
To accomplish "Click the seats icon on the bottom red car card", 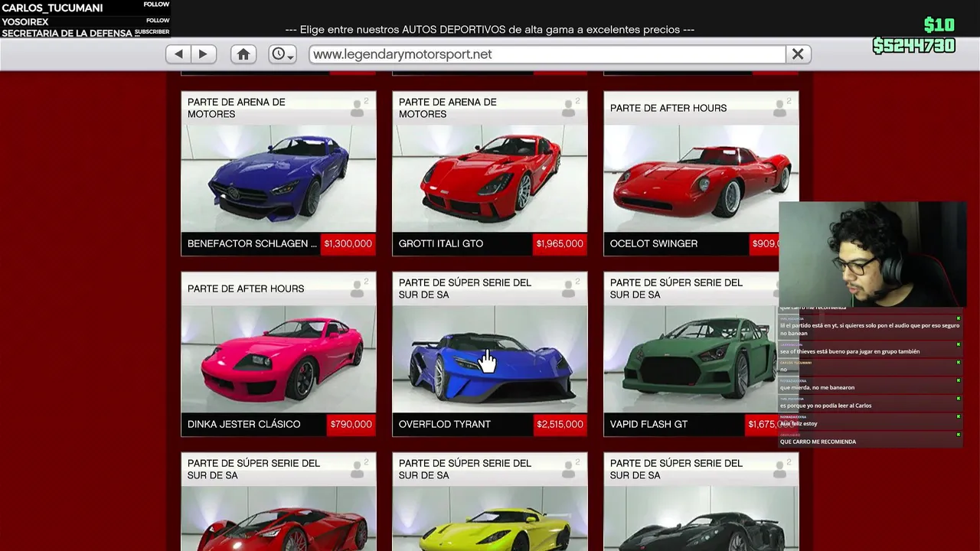I will click(x=358, y=469).
